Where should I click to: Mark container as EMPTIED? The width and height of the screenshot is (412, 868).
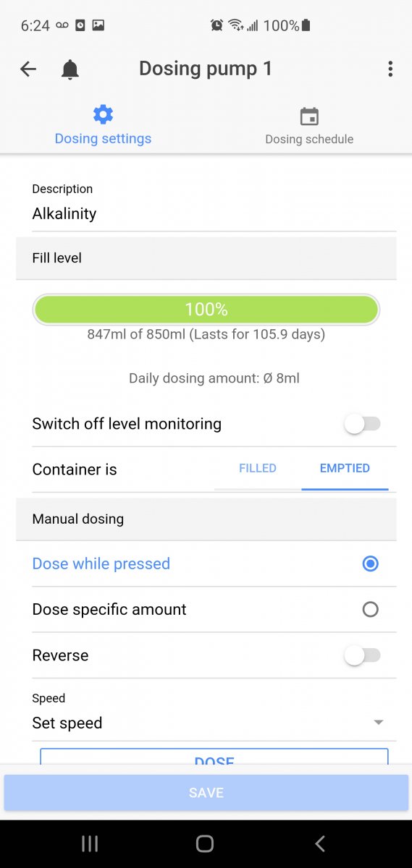click(x=345, y=468)
